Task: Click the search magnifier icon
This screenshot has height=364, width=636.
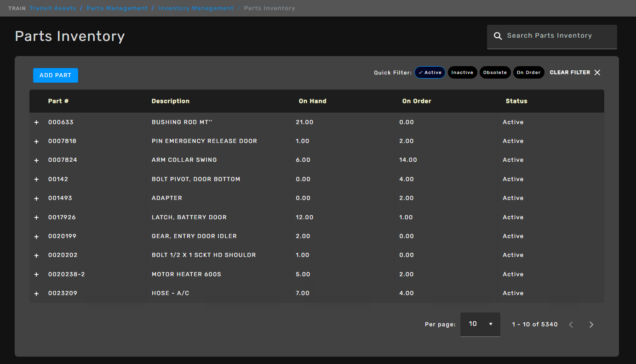Action: [x=498, y=36]
